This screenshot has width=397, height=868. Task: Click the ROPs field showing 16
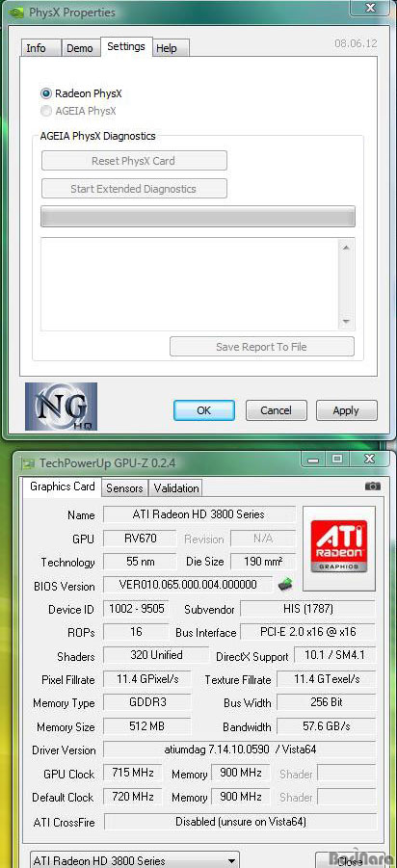click(x=136, y=632)
